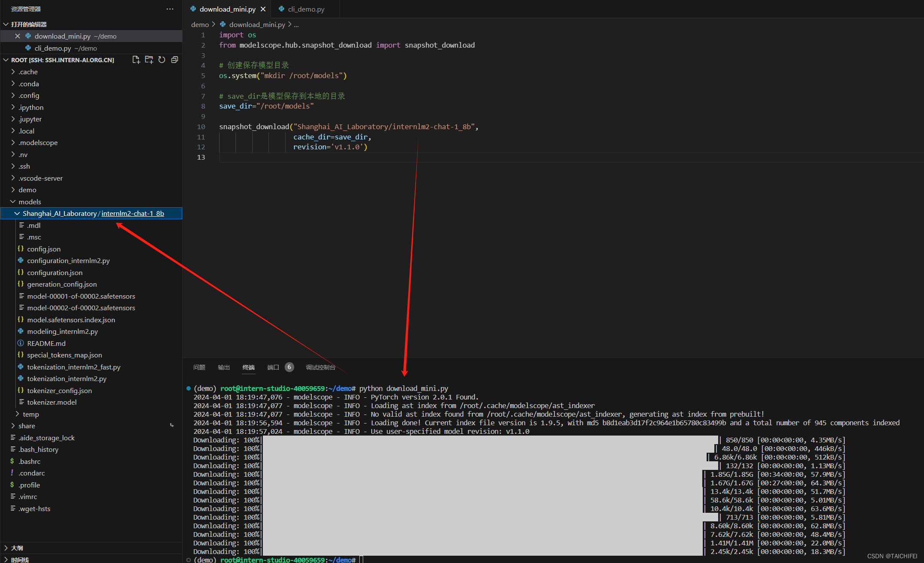
Task: Open config.json from the model folder
Action: [x=44, y=249]
